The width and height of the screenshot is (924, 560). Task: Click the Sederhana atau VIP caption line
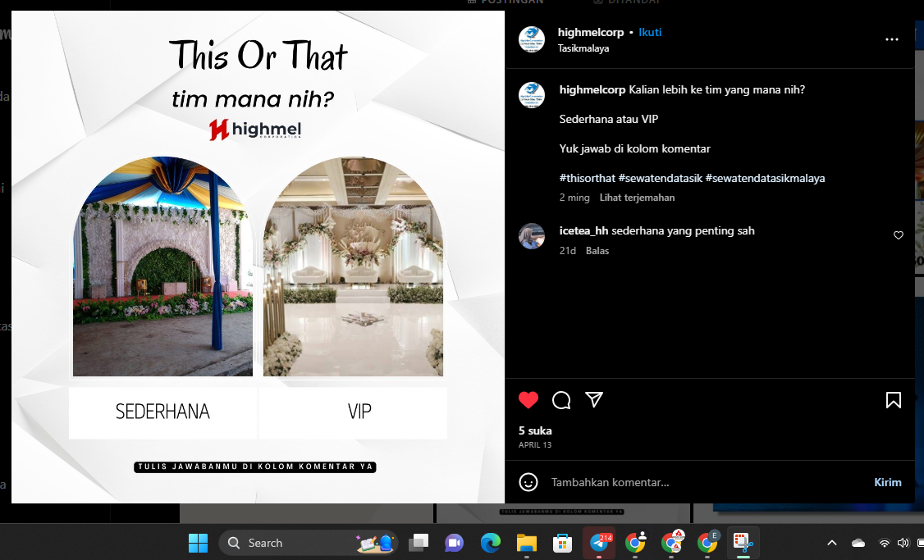click(609, 119)
